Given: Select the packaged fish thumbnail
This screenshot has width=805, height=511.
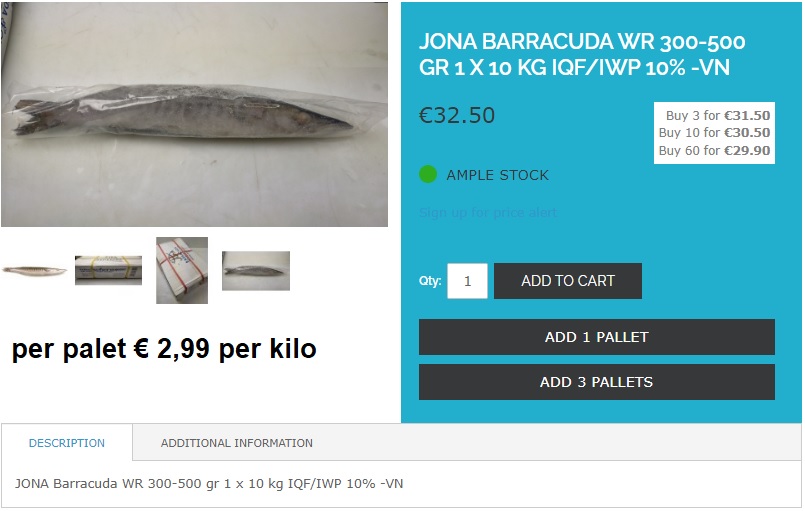Looking at the screenshot, I should 256,271.
